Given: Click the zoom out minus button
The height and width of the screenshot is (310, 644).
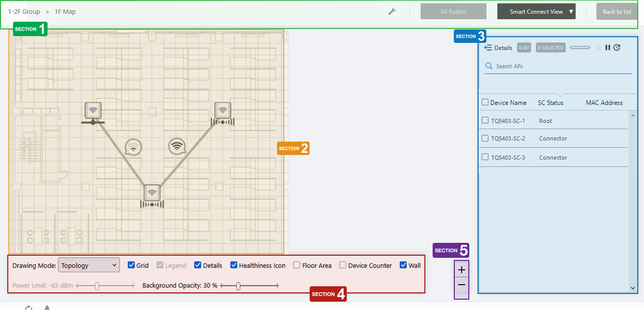Looking at the screenshot, I should 462,285.
